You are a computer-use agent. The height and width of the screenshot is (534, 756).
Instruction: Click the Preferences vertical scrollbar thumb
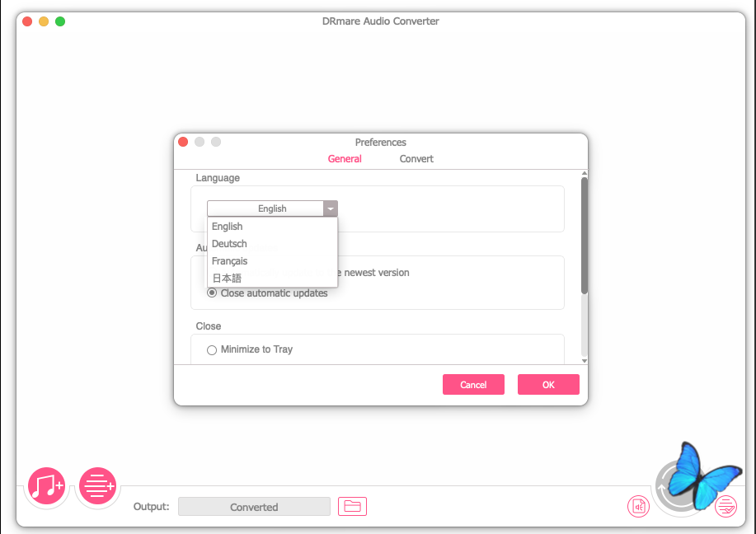pyautogui.click(x=585, y=235)
